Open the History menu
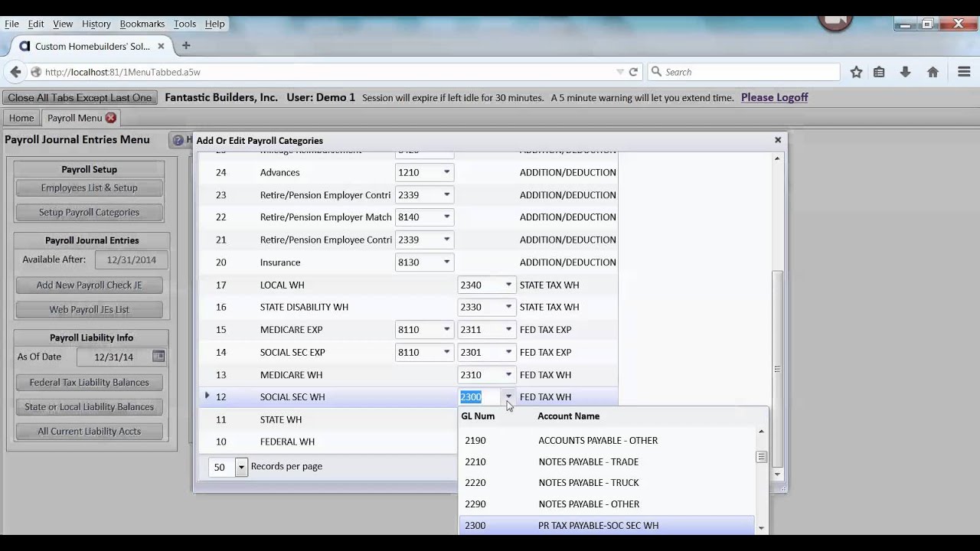Screen dimensions: 980x551 [96, 24]
